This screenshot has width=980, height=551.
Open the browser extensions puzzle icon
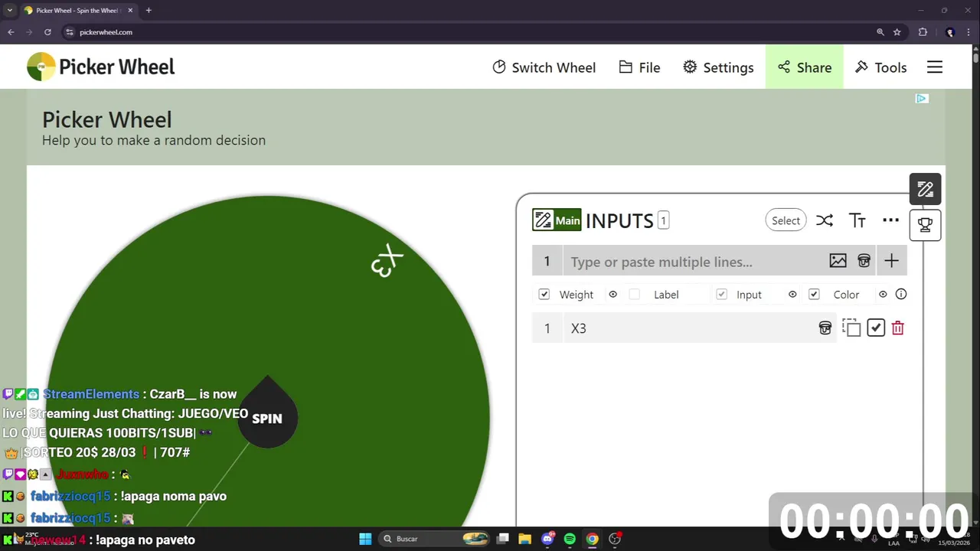tap(923, 32)
